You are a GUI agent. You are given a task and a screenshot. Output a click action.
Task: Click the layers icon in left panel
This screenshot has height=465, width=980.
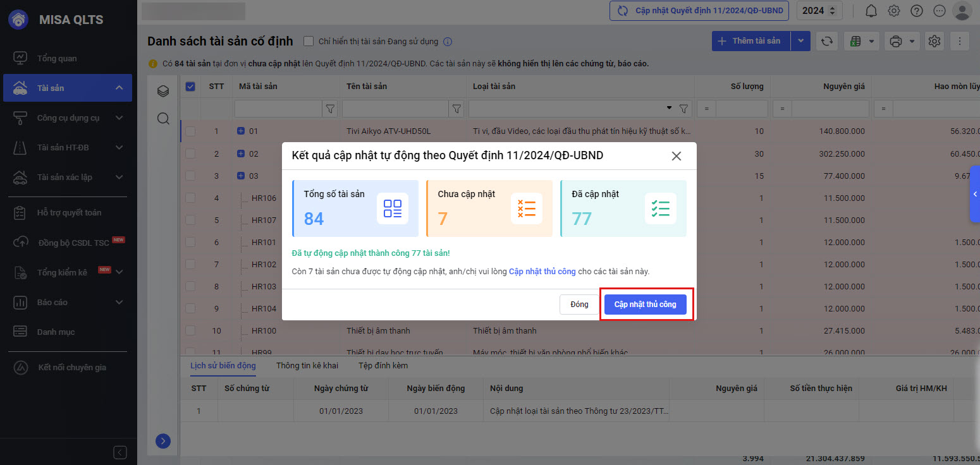tap(163, 92)
